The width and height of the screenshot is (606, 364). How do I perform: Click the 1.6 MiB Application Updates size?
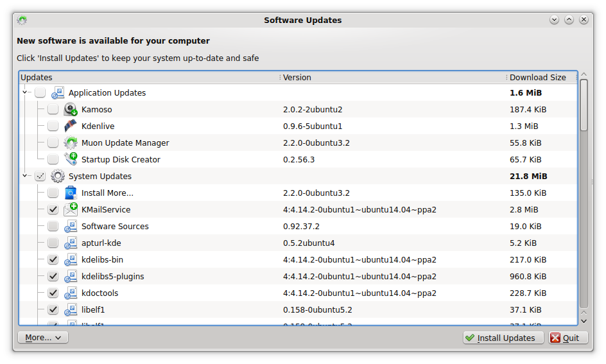[x=526, y=92]
